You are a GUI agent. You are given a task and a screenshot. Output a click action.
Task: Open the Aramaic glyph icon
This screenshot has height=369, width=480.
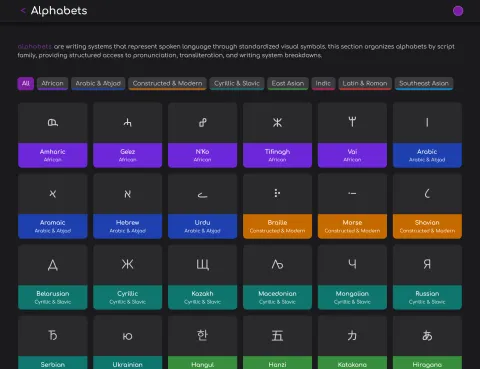coord(53,194)
